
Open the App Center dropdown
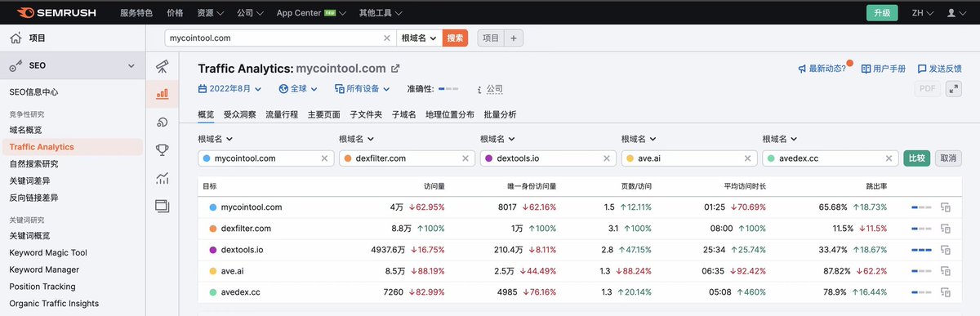[x=311, y=13]
